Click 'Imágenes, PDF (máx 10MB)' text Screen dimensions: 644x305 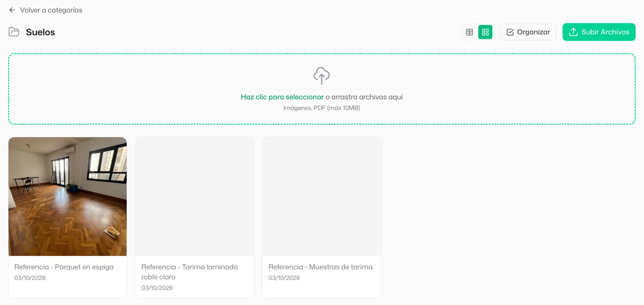tap(322, 108)
